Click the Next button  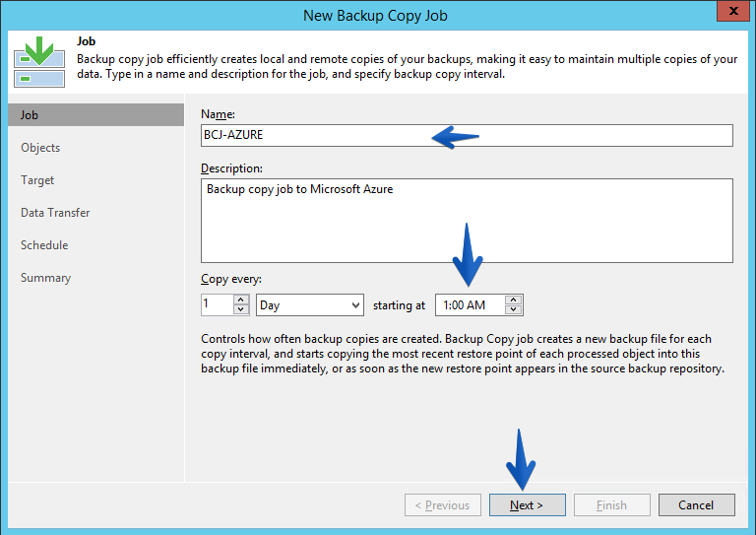(x=527, y=505)
